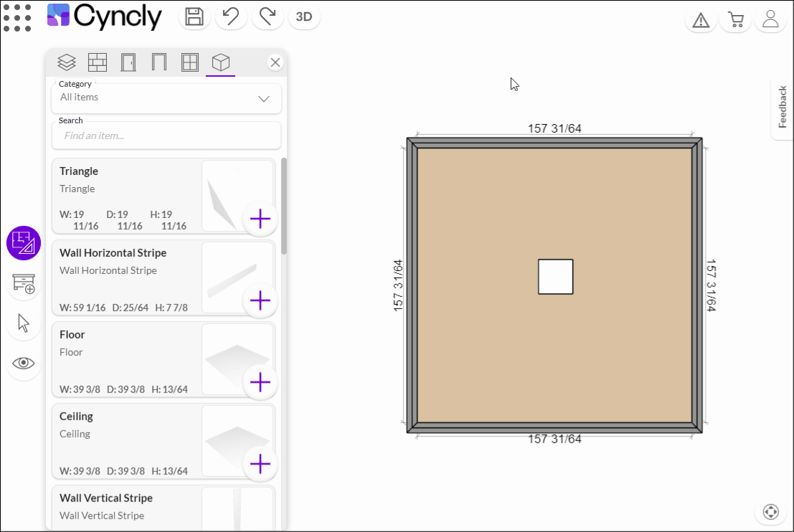Recenter the view with crosshair icon

pyautogui.click(x=770, y=512)
